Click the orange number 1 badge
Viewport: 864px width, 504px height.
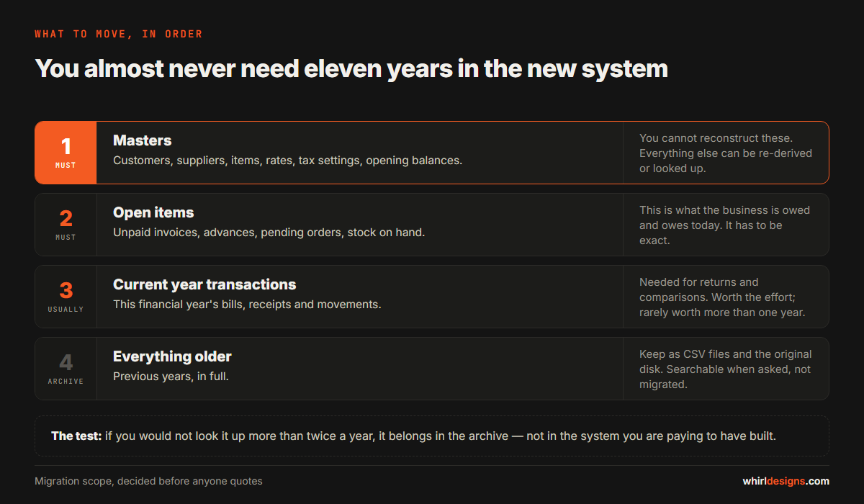66,153
